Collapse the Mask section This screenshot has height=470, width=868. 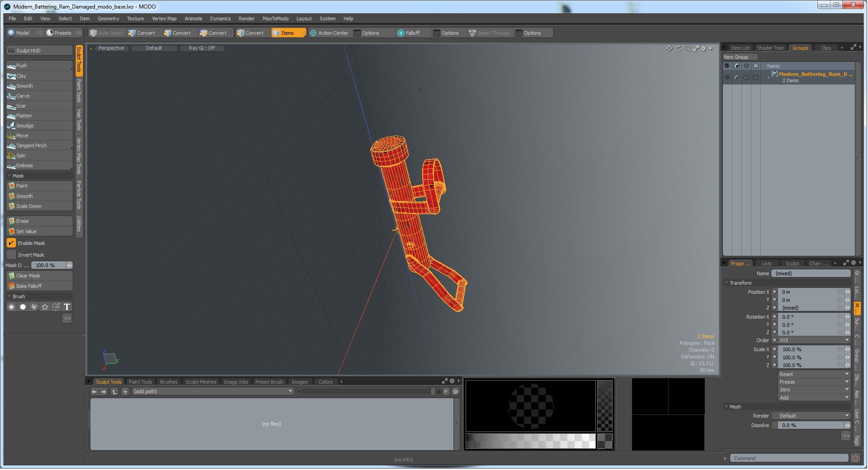(x=9, y=176)
